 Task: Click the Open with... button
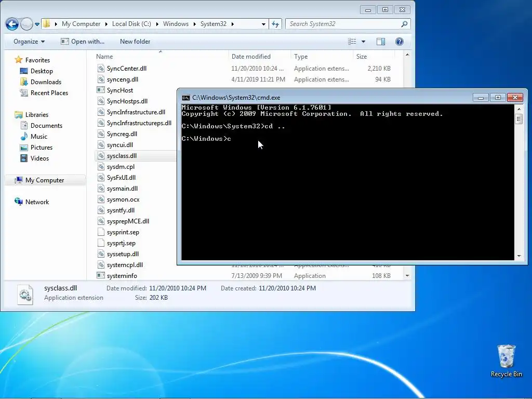coord(83,42)
